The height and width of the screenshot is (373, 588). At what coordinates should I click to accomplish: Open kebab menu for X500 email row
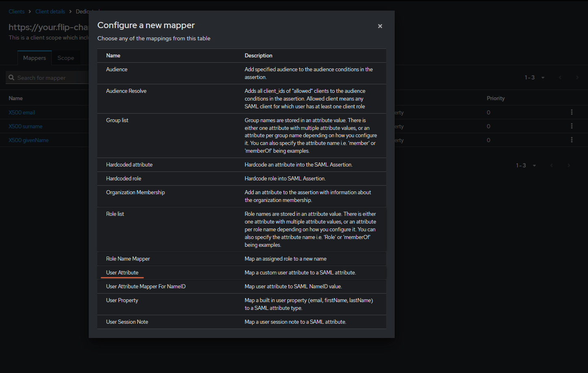tap(572, 112)
